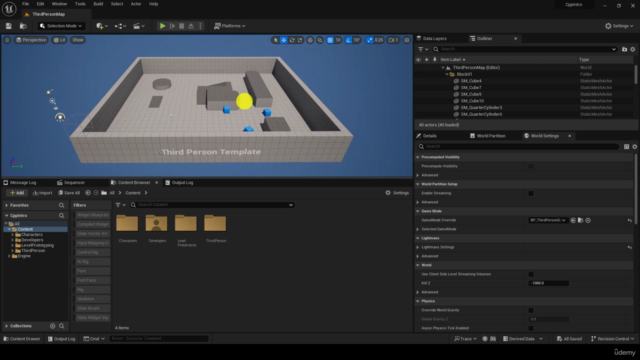
Task: Open the Revision Control menu
Action: [612, 339]
